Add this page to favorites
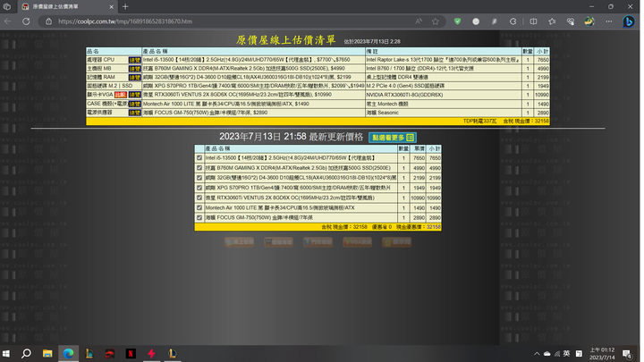This screenshot has height=362, width=644. tap(436, 21)
